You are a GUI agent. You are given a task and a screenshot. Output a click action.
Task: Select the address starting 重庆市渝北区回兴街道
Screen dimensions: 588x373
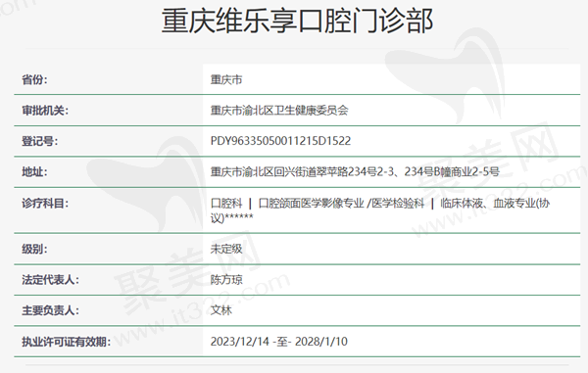[x=355, y=172]
